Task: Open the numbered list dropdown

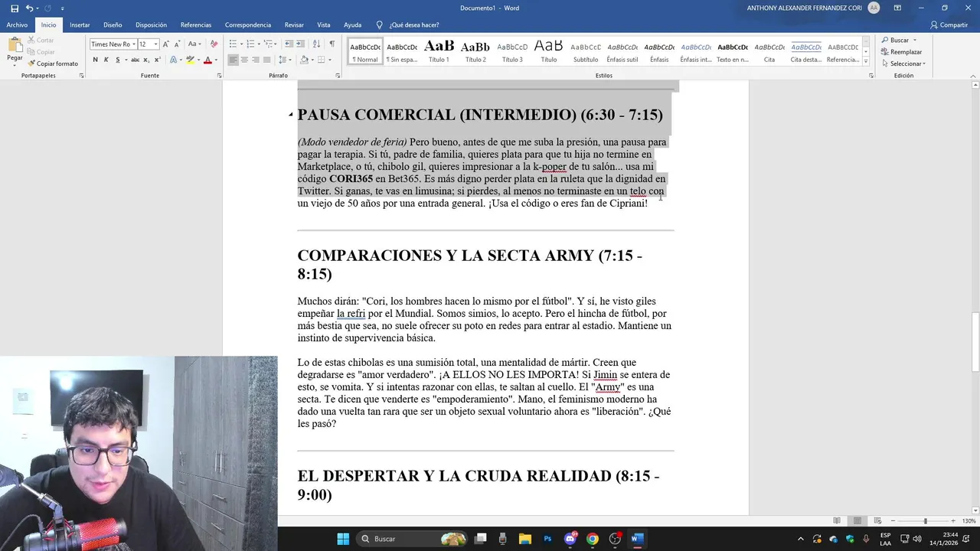Action: (x=260, y=44)
